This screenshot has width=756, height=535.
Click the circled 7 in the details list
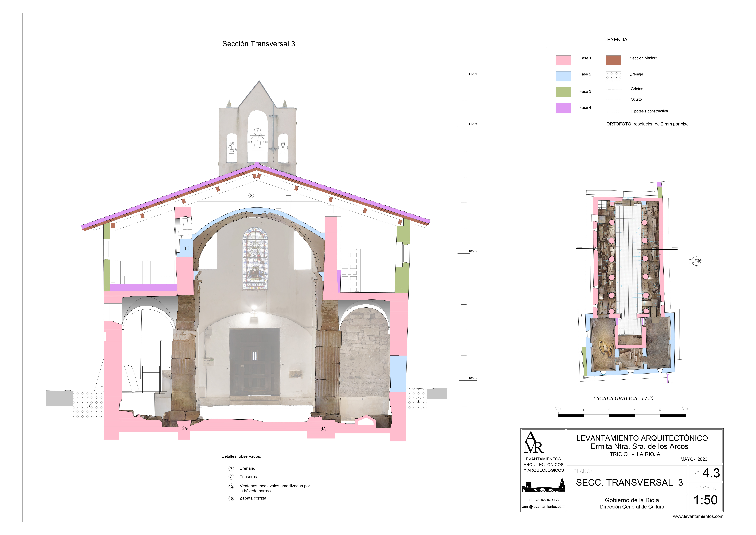tap(231, 468)
